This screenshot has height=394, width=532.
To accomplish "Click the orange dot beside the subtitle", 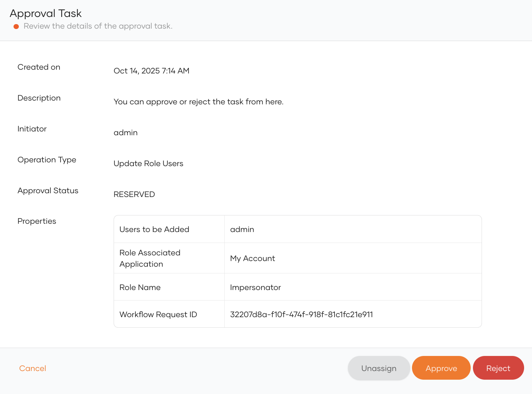I will click(16, 26).
